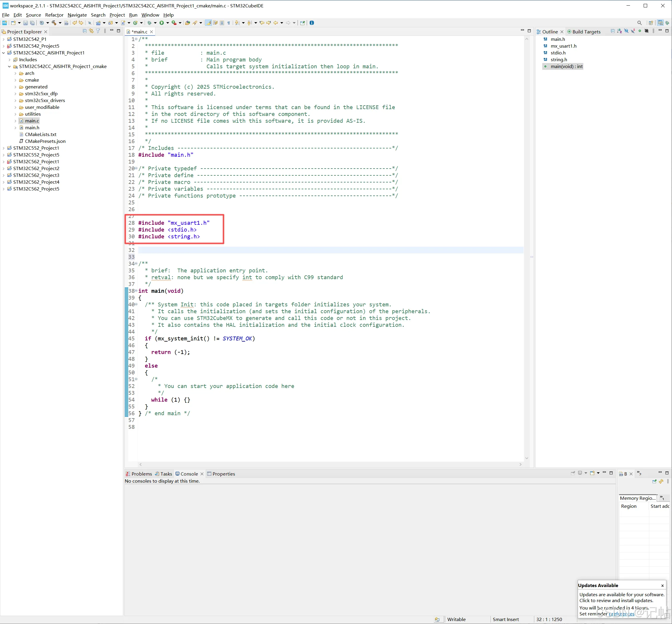Select CMakeLists.txt file
This screenshot has width=672, height=624.
[x=40, y=134]
